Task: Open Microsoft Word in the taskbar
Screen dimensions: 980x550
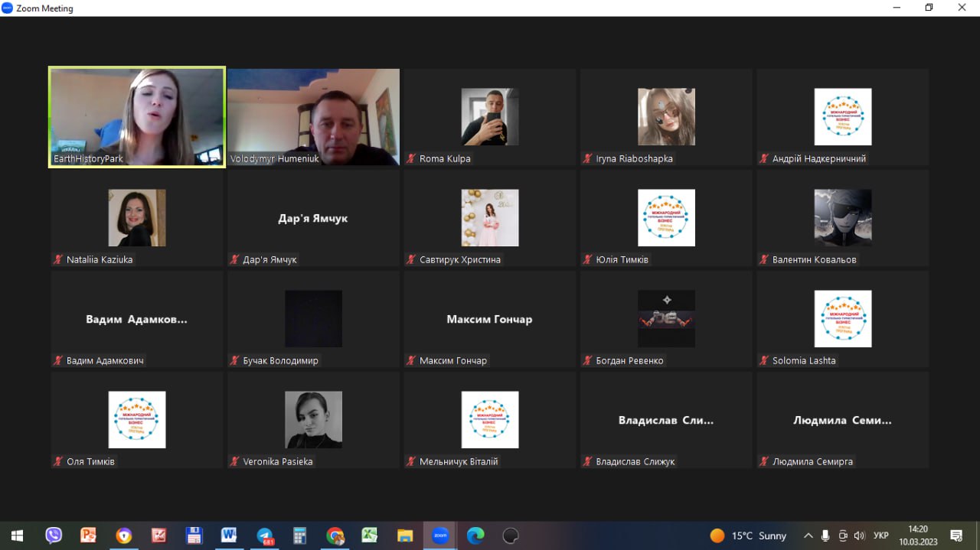Action: [x=229, y=535]
